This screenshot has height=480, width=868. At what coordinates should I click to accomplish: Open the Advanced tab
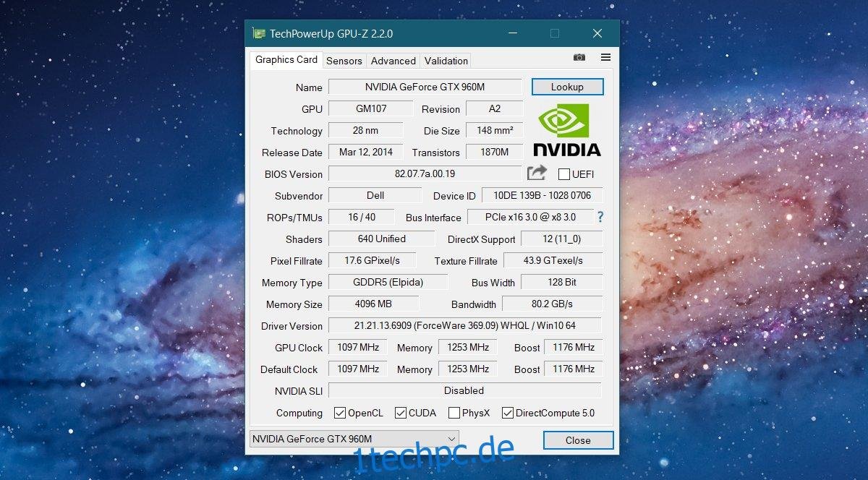point(393,61)
